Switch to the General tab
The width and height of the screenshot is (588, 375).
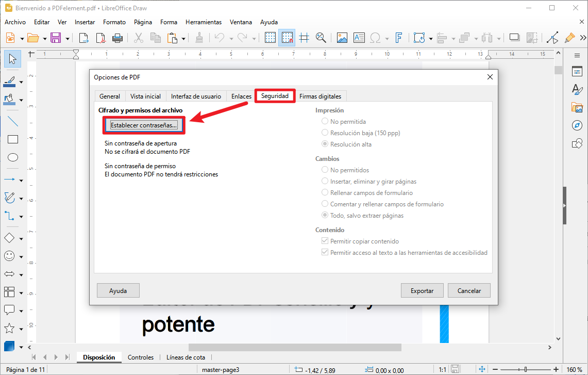[109, 96]
